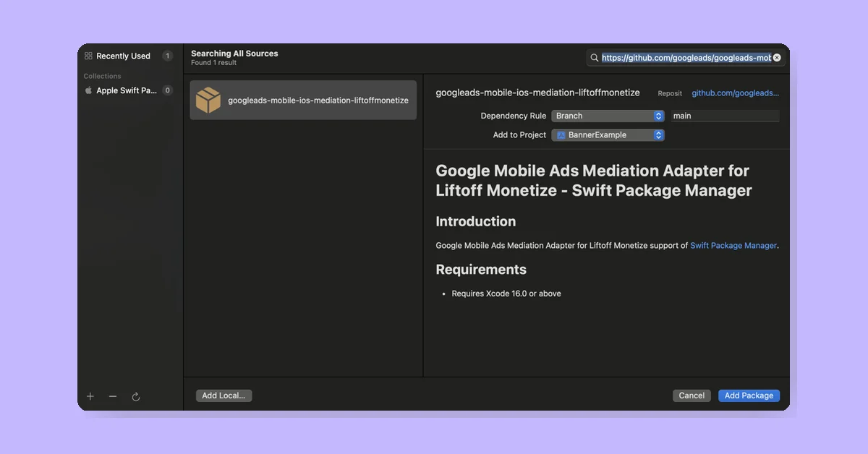Click the minus icon to remove a collection
The image size is (868, 454).
[113, 396]
